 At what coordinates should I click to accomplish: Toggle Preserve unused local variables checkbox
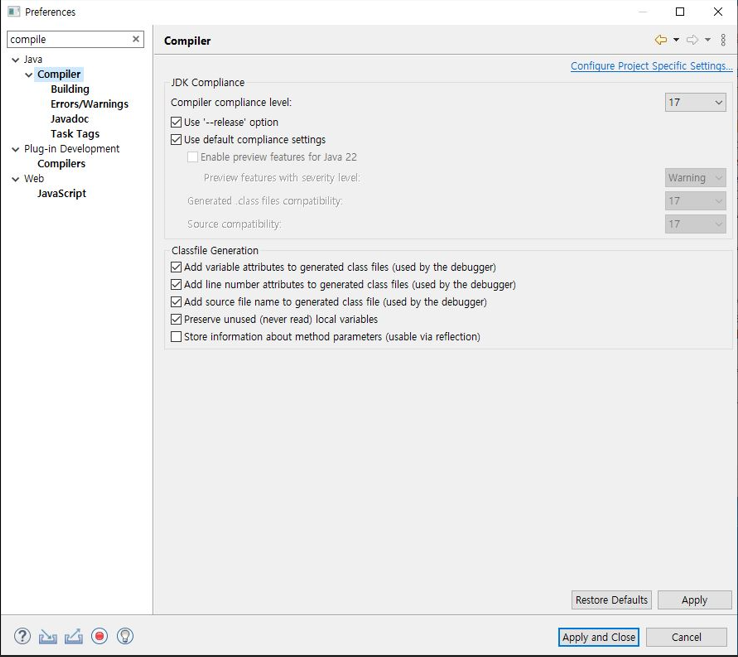click(176, 319)
